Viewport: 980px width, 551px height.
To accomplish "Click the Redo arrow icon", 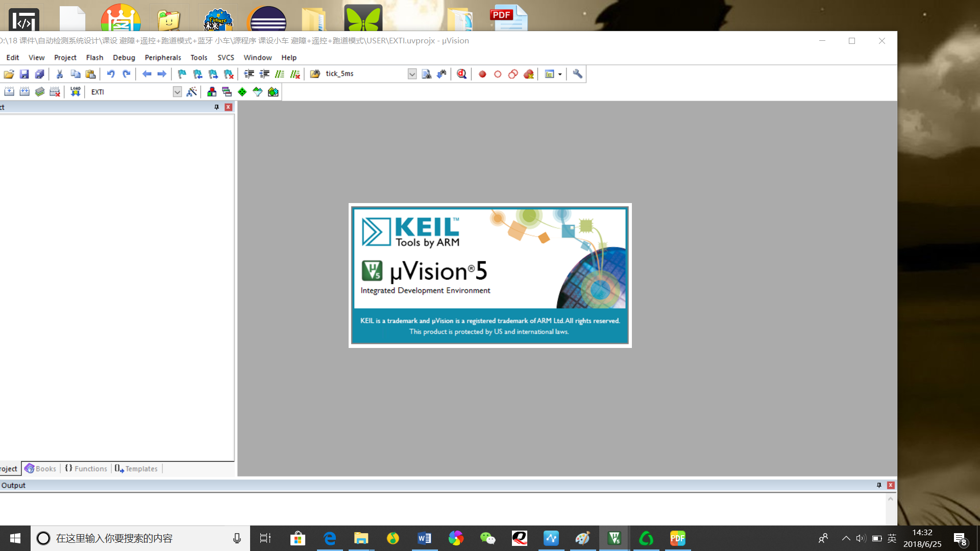I will [126, 74].
